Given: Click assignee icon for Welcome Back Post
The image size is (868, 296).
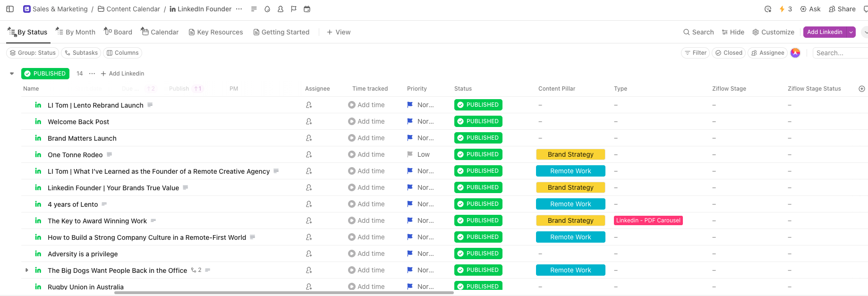Looking at the screenshot, I should point(309,121).
